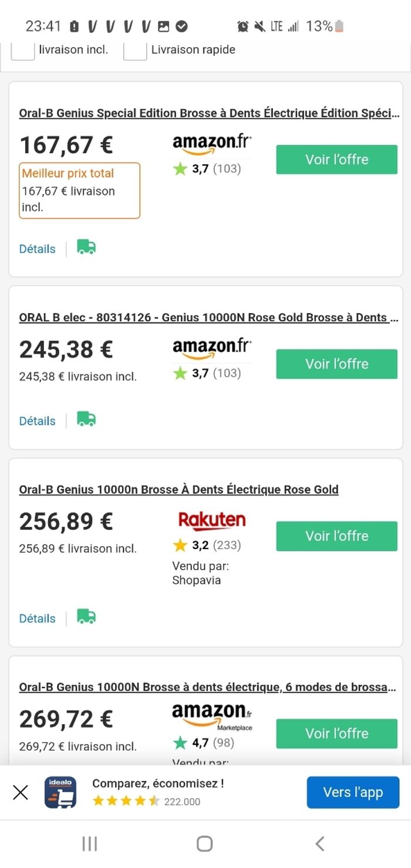
Task: Enable the "livraison incl." checkbox
Action: click(x=23, y=51)
